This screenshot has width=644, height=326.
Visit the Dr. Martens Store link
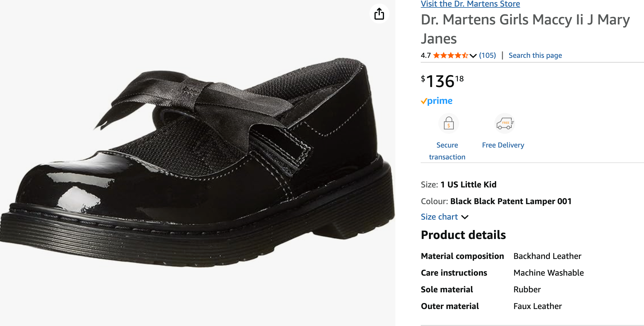click(x=470, y=4)
